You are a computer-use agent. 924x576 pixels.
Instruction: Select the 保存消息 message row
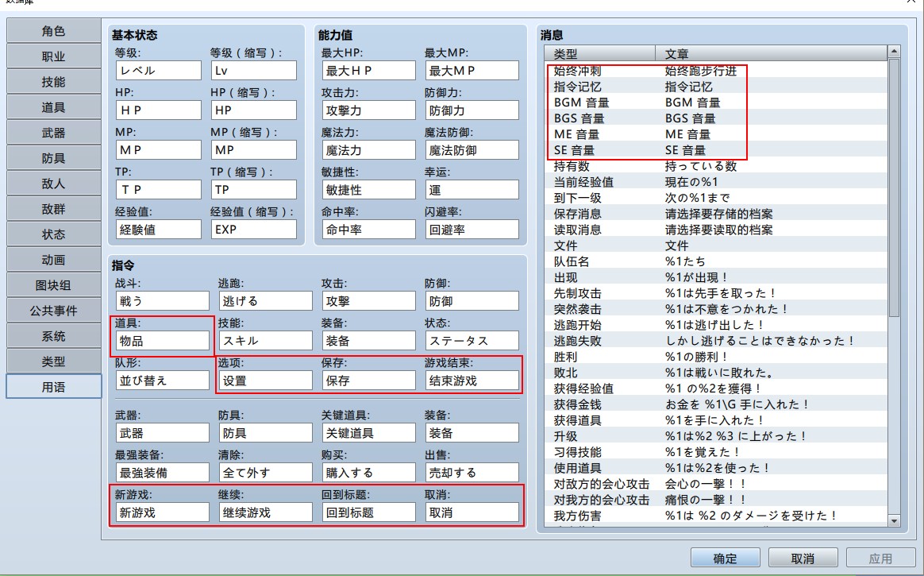coord(716,214)
